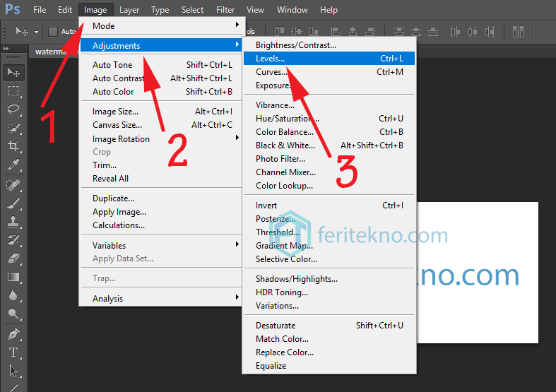Select the Eyedropper tool
This screenshot has height=392, width=556.
[x=13, y=165]
